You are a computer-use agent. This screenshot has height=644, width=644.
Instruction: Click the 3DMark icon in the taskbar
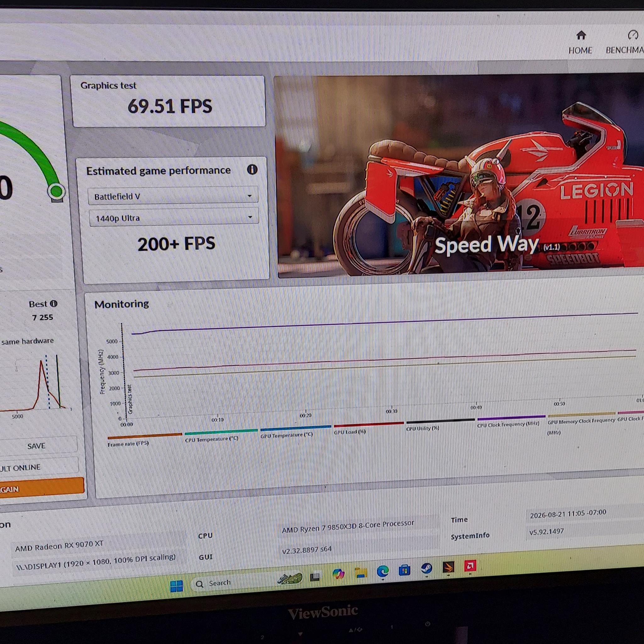[448, 567]
